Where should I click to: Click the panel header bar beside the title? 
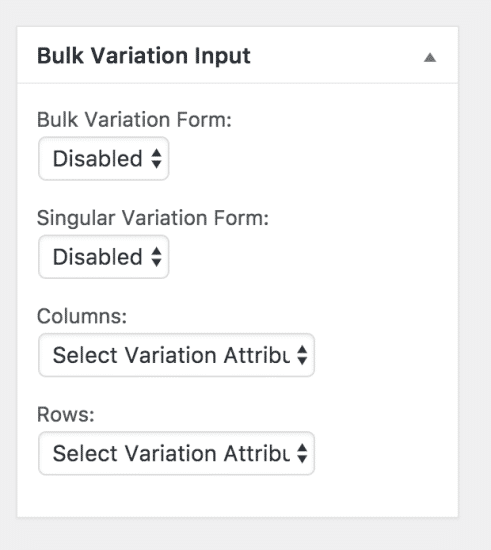coord(337,55)
